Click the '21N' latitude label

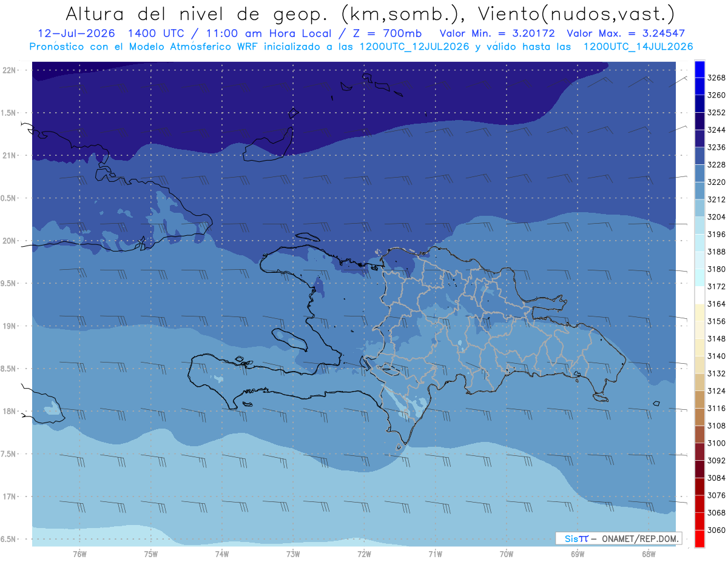(10, 155)
